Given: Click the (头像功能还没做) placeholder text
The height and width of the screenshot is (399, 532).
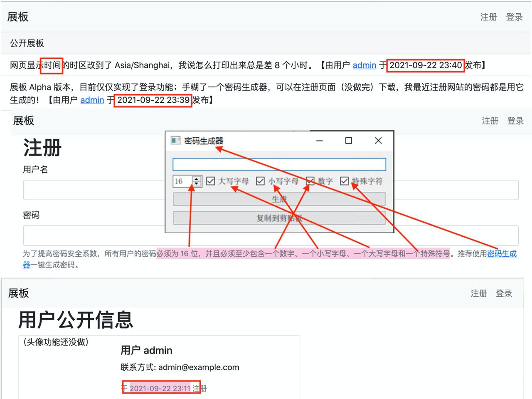Looking at the screenshot, I should (x=55, y=342).
